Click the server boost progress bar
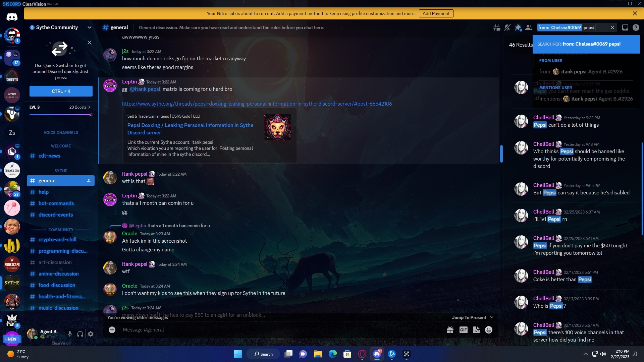This screenshot has height=362, width=644. [60, 115]
